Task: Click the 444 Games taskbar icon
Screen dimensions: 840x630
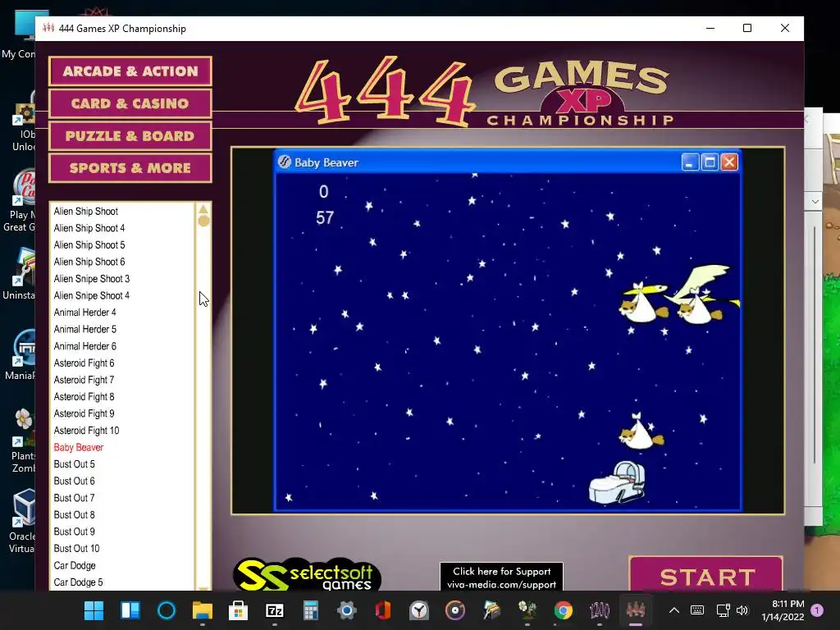Action: tap(636, 610)
